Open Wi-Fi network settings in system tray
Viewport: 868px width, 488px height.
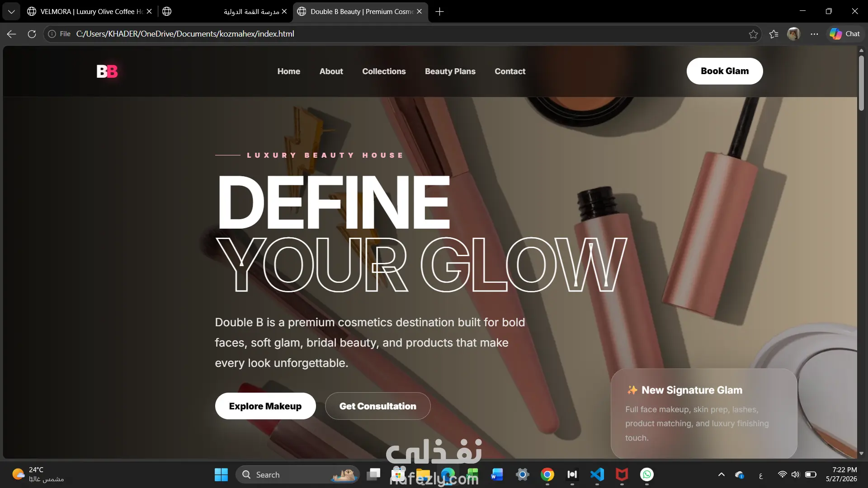782,474
